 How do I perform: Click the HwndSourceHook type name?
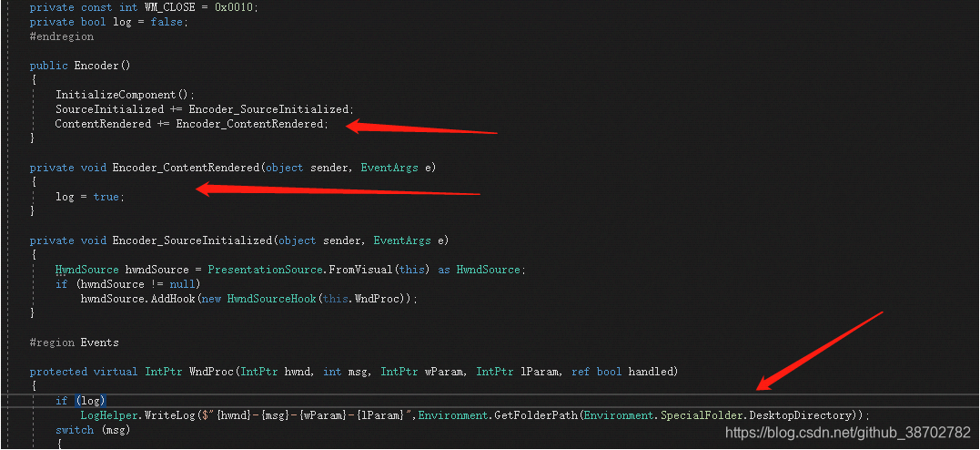click(272, 299)
